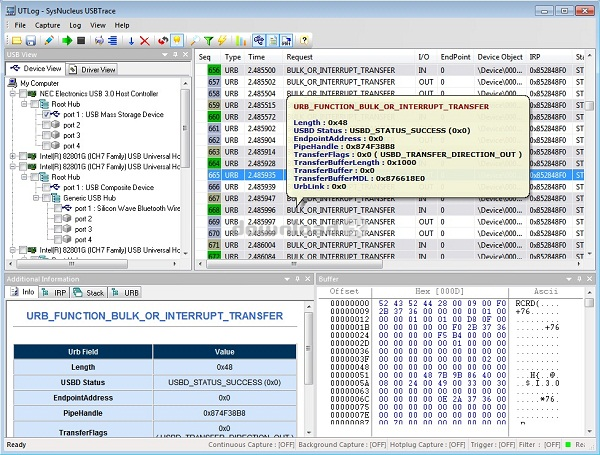The width and height of the screenshot is (600, 455).
Task: Click the lightning bolt Trigger icon
Action: tap(222, 41)
